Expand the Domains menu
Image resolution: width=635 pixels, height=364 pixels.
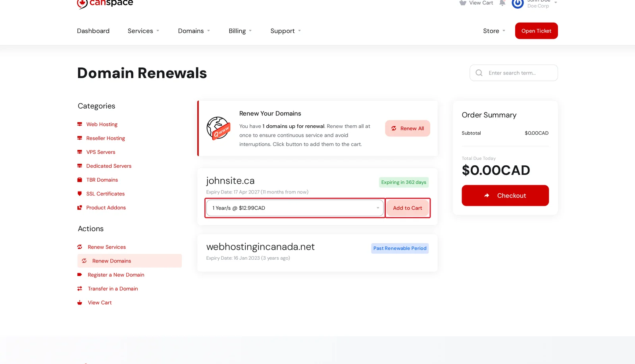[x=194, y=31]
